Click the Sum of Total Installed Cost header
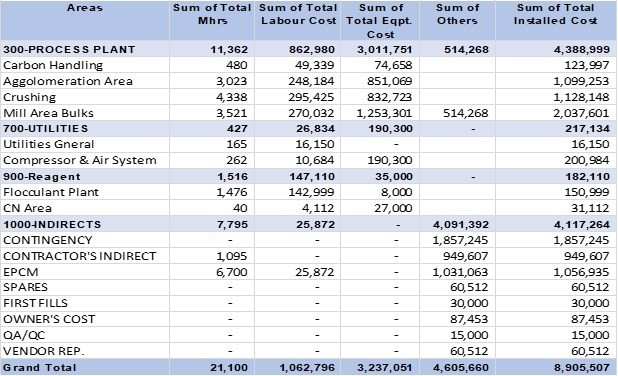The width and height of the screenshot is (618, 376). coord(555,14)
